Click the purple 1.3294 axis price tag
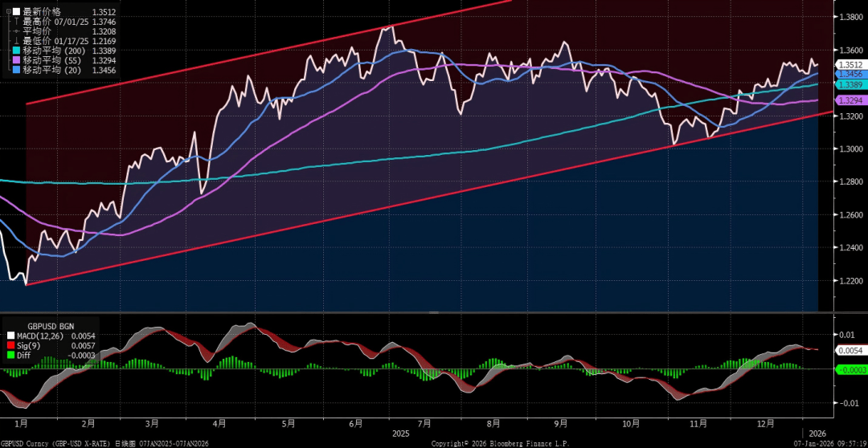 [849, 100]
